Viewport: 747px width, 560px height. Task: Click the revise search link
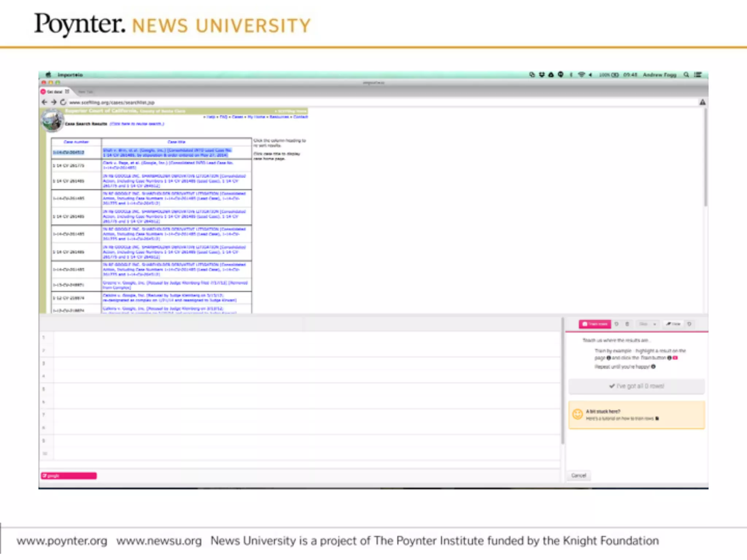137,124
